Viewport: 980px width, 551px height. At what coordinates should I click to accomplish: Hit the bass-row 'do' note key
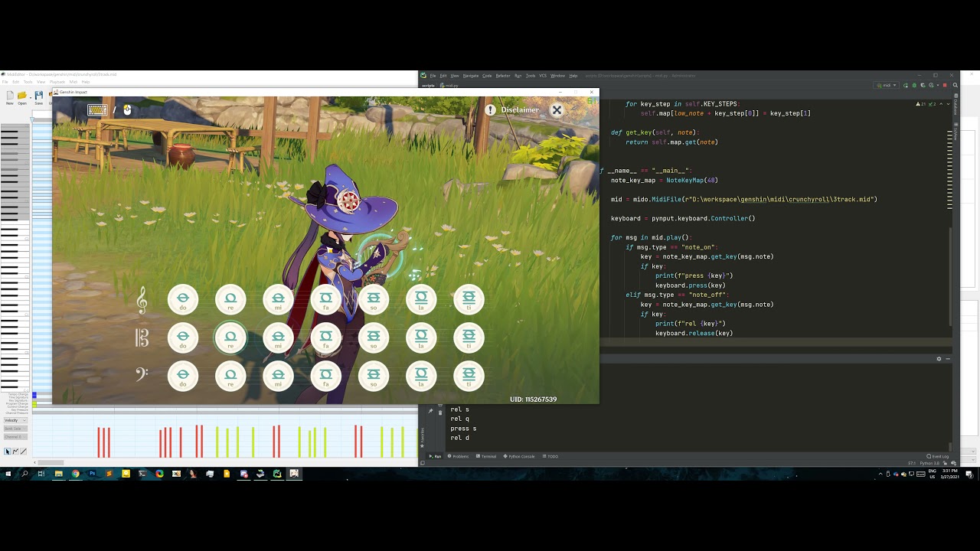pos(183,376)
